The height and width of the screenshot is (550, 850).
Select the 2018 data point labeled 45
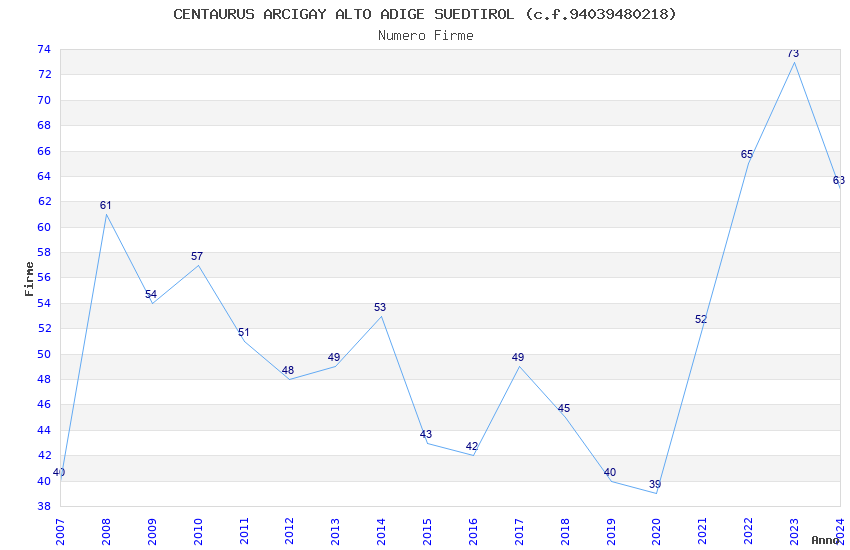click(564, 408)
